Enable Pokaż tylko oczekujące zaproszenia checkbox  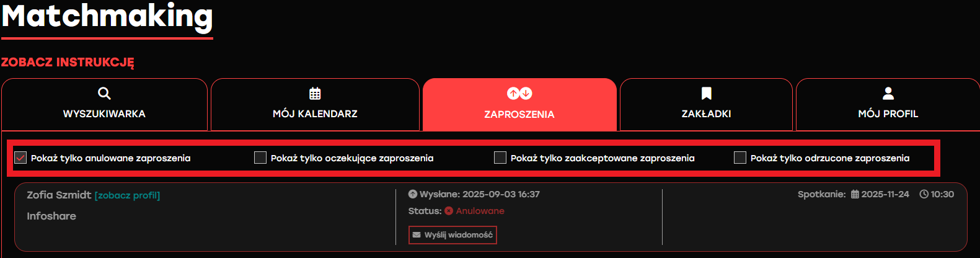(x=260, y=158)
